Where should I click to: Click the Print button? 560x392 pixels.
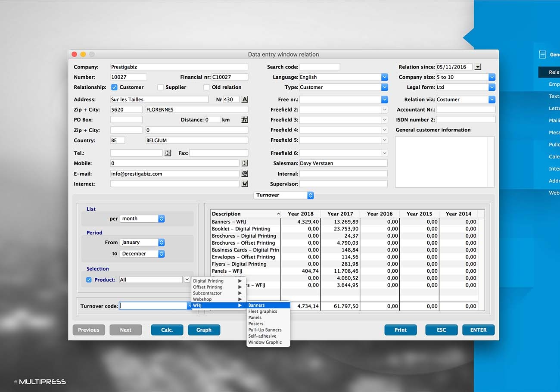coord(401,330)
